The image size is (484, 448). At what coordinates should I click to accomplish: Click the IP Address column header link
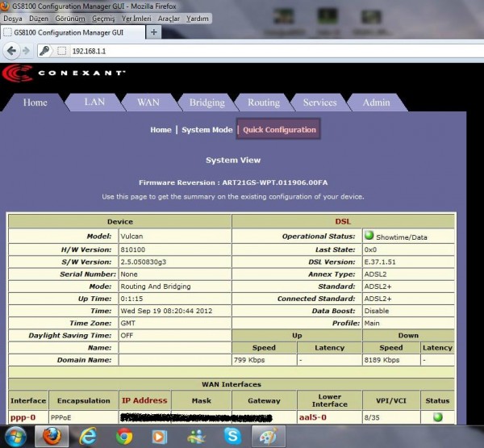144,400
